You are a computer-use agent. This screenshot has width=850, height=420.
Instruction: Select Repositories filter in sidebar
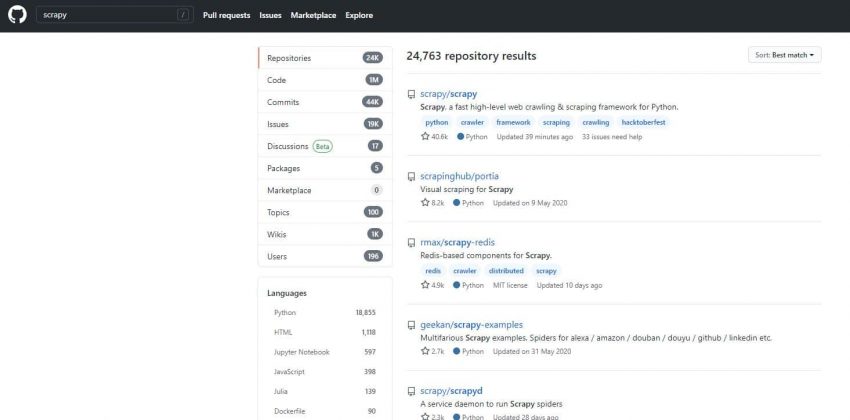[325, 58]
